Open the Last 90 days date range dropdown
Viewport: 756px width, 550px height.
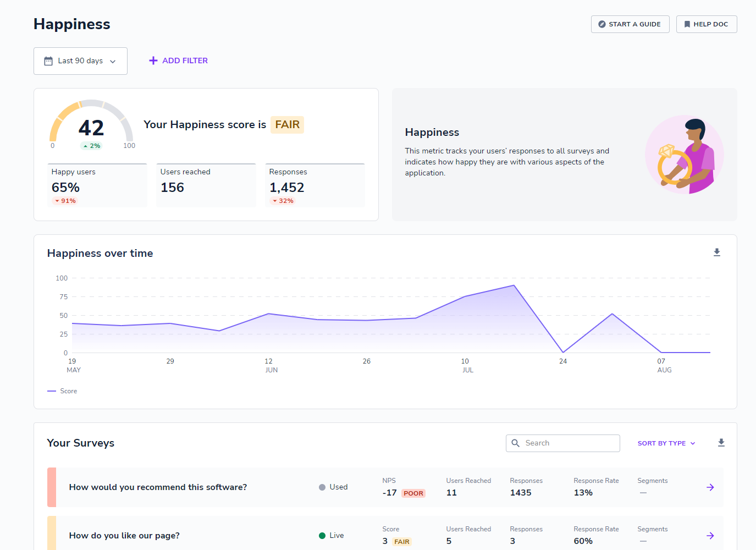click(80, 61)
